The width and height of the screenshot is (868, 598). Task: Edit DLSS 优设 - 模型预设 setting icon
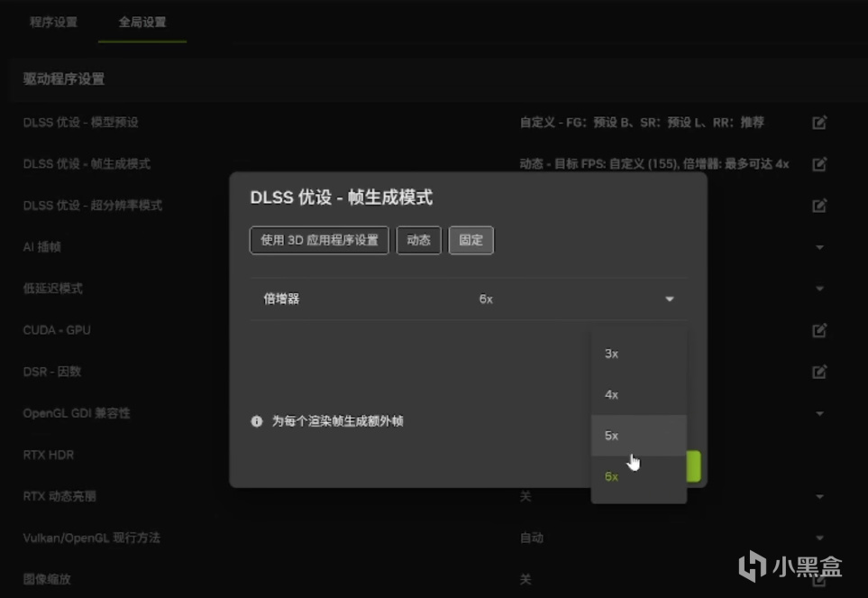819,123
